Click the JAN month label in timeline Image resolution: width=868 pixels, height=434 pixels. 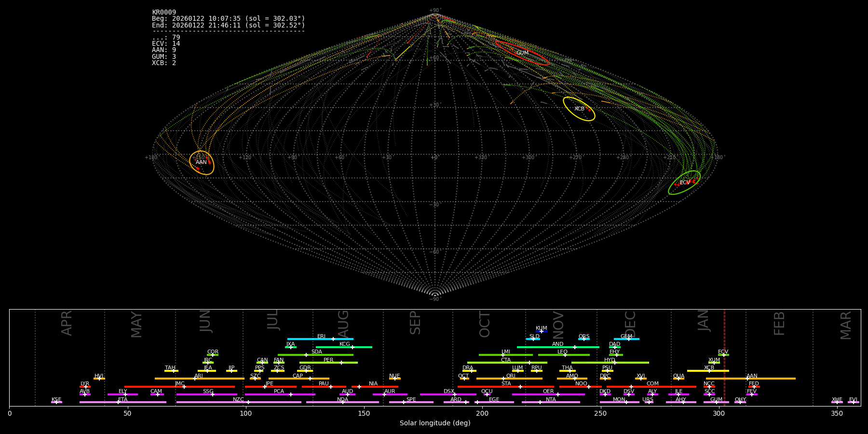click(x=704, y=321)
